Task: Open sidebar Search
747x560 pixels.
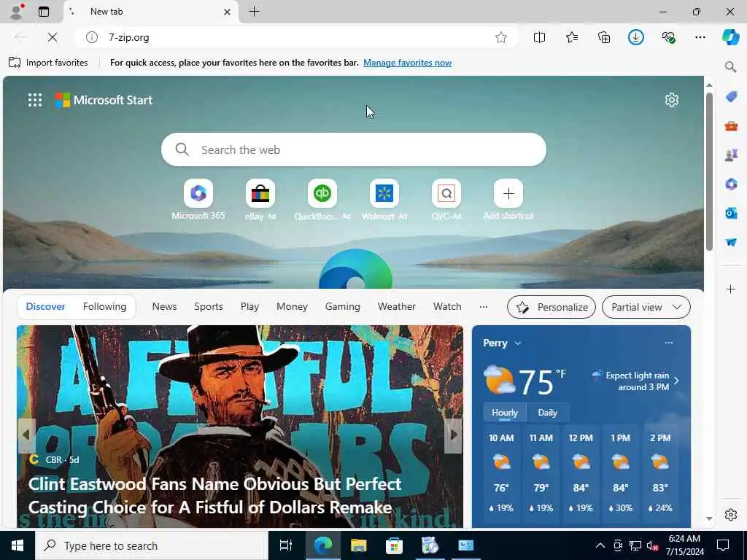Action: (731, 67)
